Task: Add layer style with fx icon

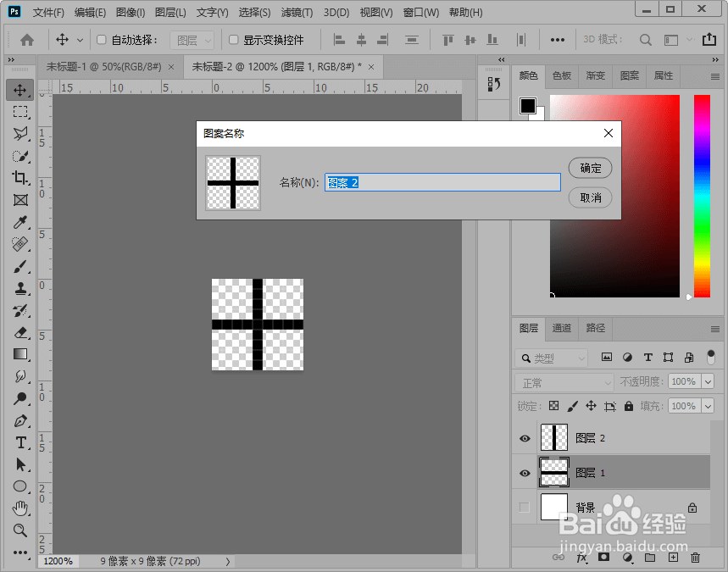Action: (581, 558)
